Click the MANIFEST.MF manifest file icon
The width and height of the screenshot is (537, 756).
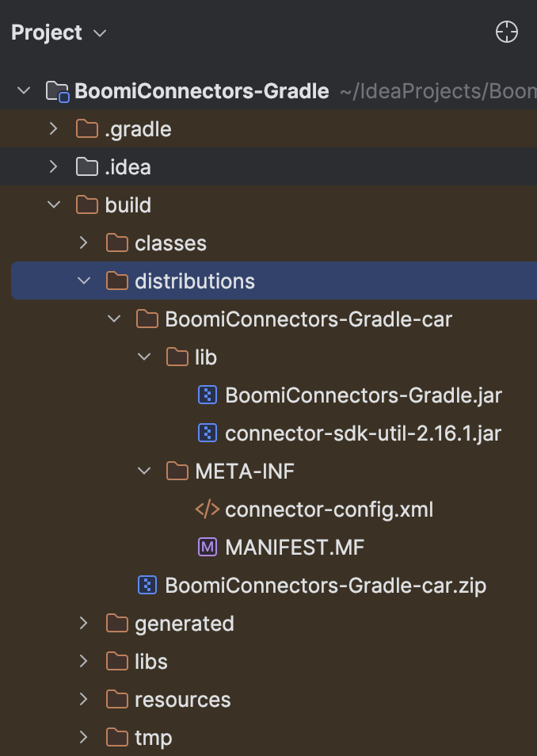tap(207, 548)
